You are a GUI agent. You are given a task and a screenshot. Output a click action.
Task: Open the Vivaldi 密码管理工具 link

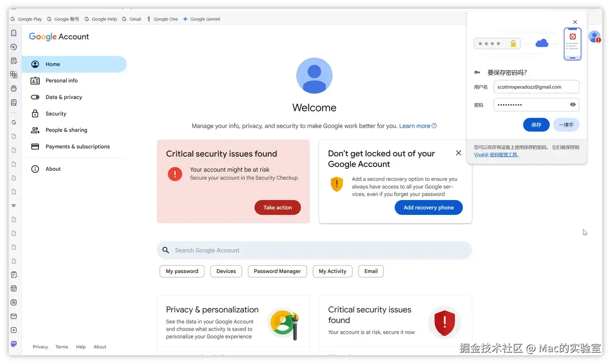pos(496,155)
